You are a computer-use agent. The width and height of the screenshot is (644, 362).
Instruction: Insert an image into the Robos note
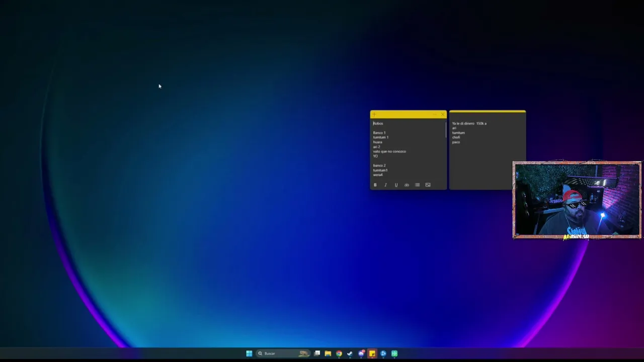pyautogui.click(x=428, y=185)
